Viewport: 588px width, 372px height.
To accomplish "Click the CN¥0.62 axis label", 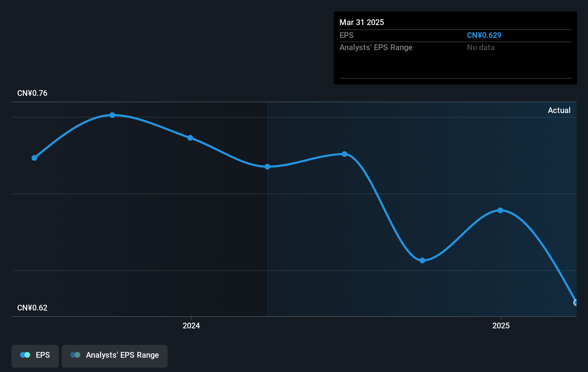I will pos(32,308).
